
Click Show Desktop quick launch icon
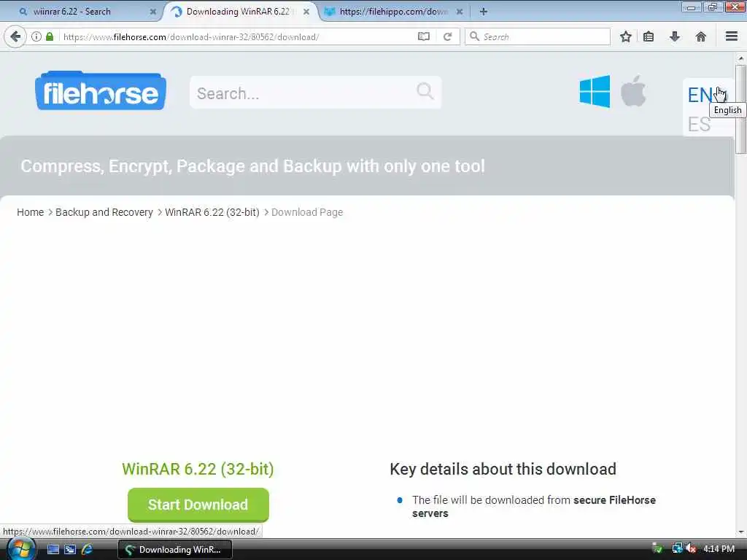coord(53,550)
